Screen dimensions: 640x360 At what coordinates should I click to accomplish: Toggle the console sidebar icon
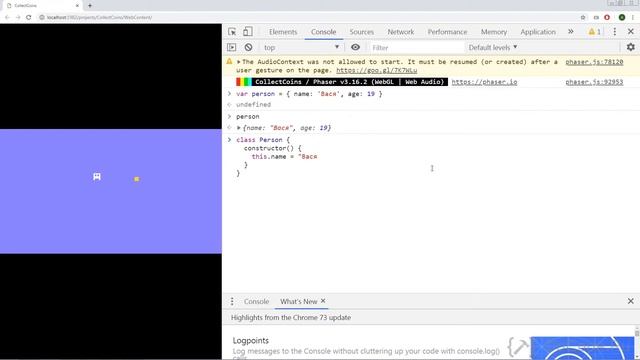coord(232,47)
